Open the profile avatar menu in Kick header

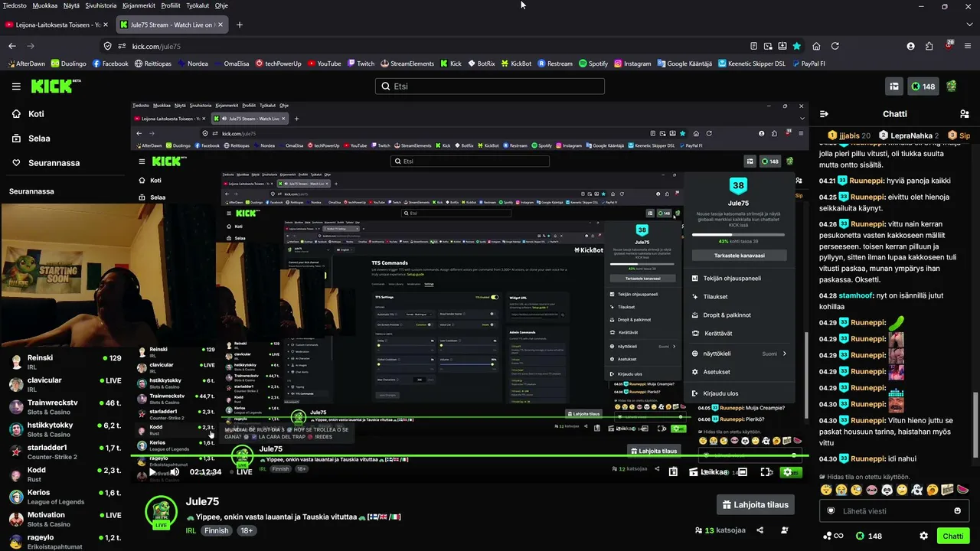coord(952,86)
